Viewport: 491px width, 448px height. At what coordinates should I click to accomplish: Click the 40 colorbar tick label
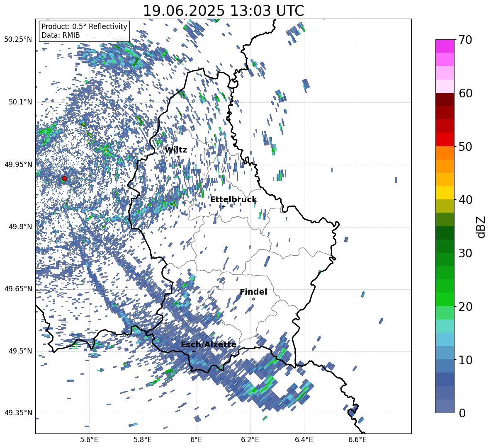[x=466, y=200]
